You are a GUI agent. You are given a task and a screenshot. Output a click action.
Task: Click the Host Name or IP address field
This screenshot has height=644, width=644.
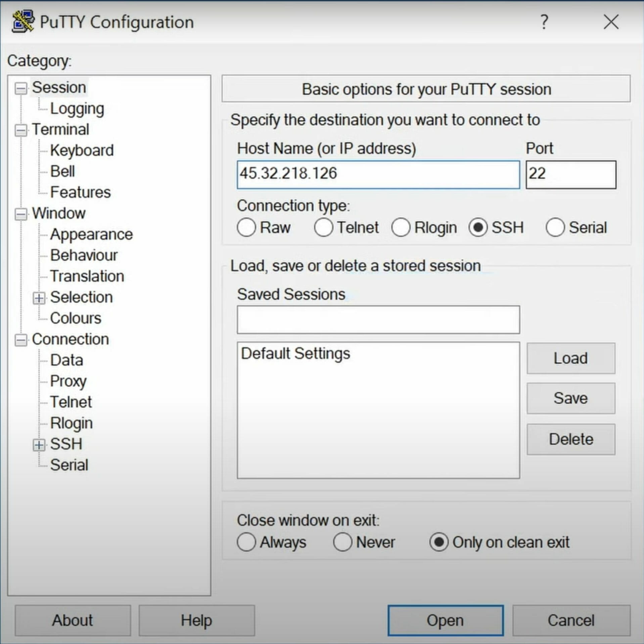pos(378,175)
